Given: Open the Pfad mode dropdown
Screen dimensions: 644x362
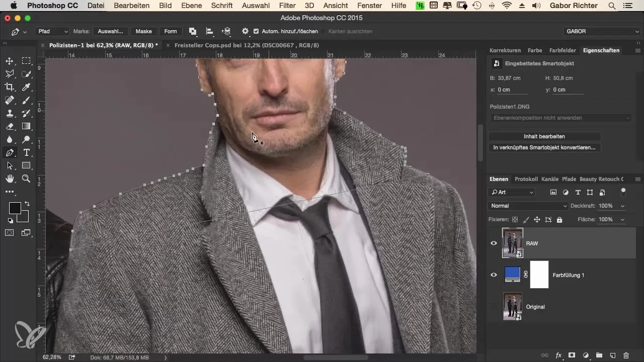Looking at the screenshot, I should click(x=52, y=31).
